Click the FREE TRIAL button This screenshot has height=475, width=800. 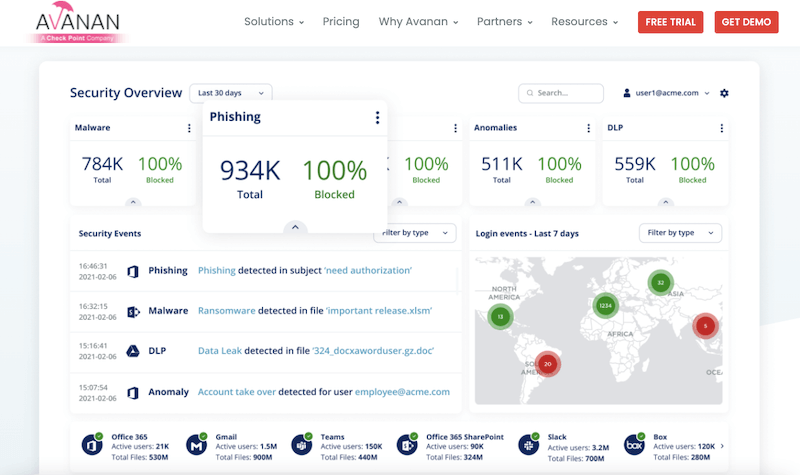coord(670,22)
